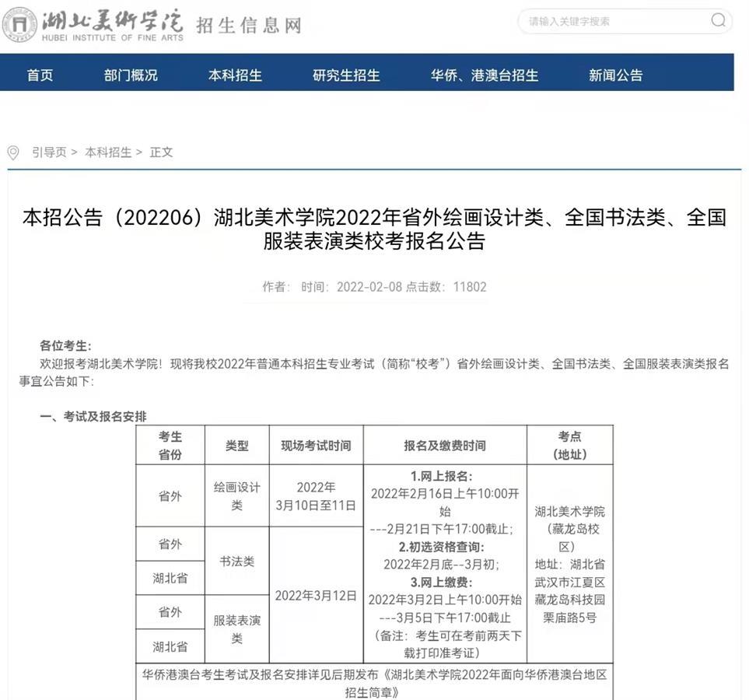Go to 引导页 breadcrumb link
The height and width of the screenshot is (700, 749).
[49, 152]
